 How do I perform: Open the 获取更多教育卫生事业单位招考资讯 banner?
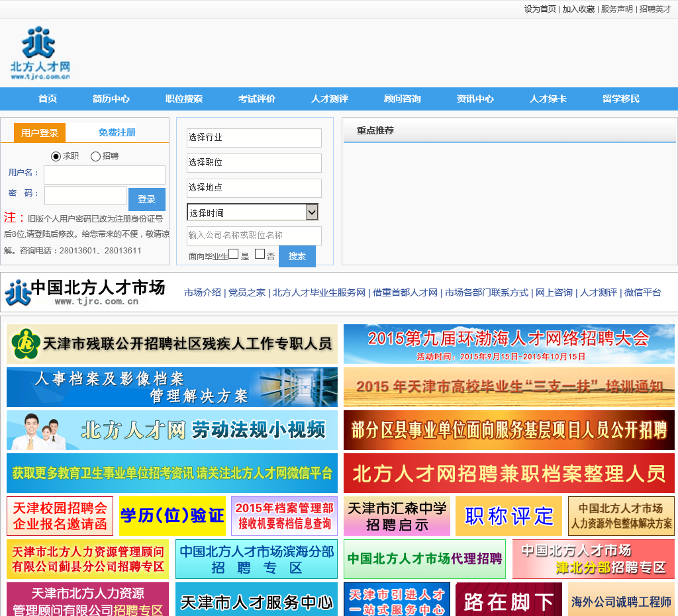pos(172,473)
